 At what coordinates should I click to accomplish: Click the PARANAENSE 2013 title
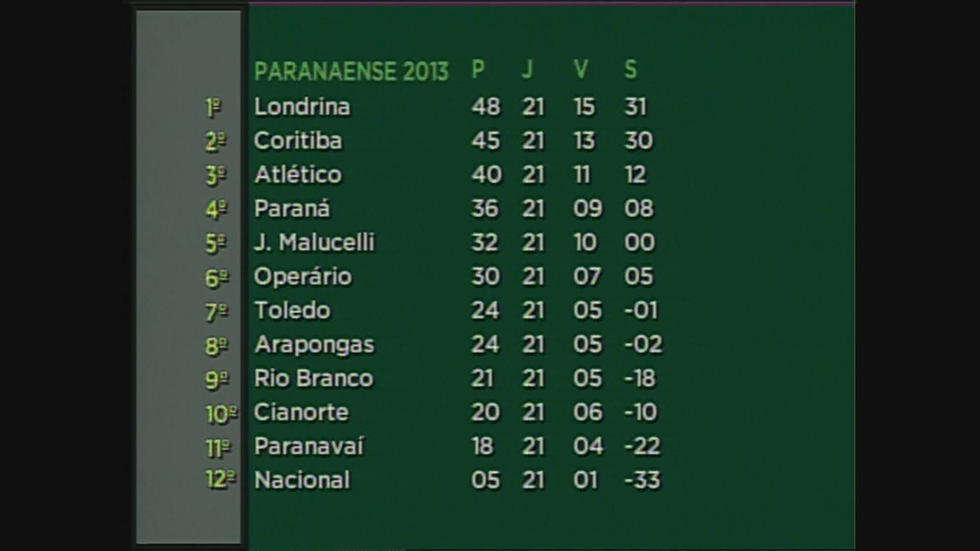351,71
